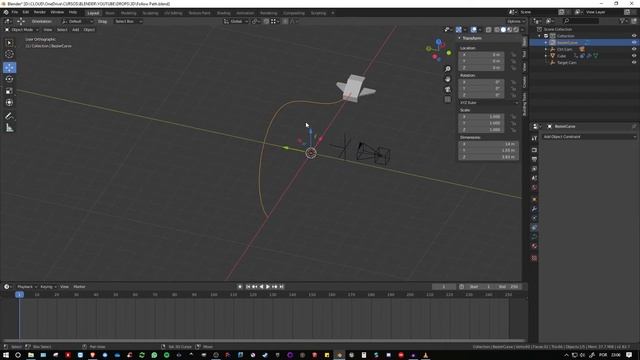Switch perspective/orthographic grid icon
Image resolution: width=640 pixels, height=360 pixels.
click(x=448, y=99)
